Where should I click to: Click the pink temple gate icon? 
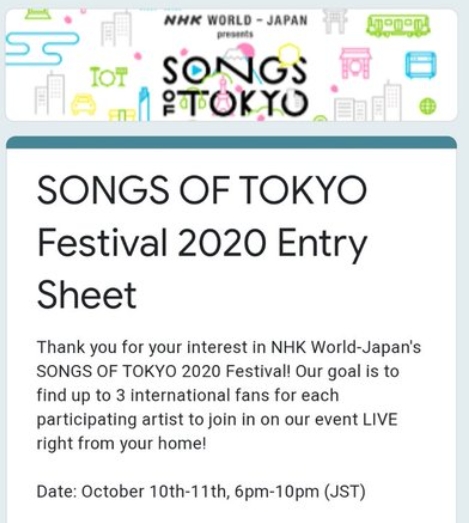tap(356, 63)
